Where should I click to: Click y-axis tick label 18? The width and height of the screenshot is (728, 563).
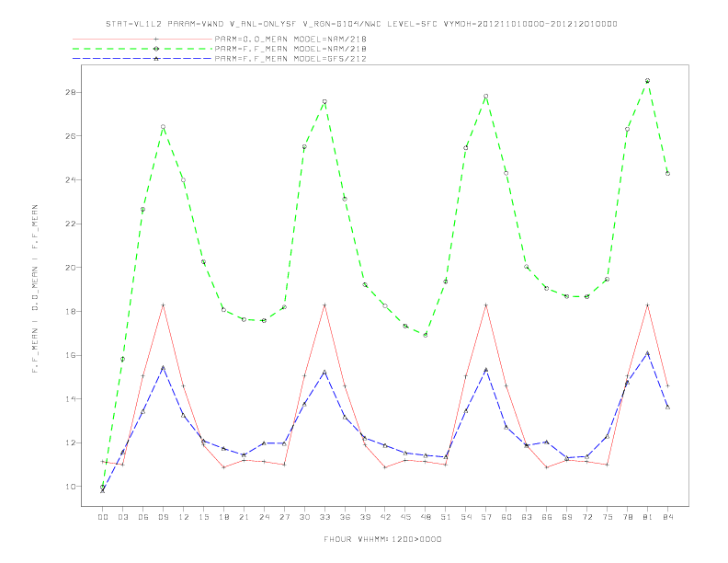coord(70,311)
